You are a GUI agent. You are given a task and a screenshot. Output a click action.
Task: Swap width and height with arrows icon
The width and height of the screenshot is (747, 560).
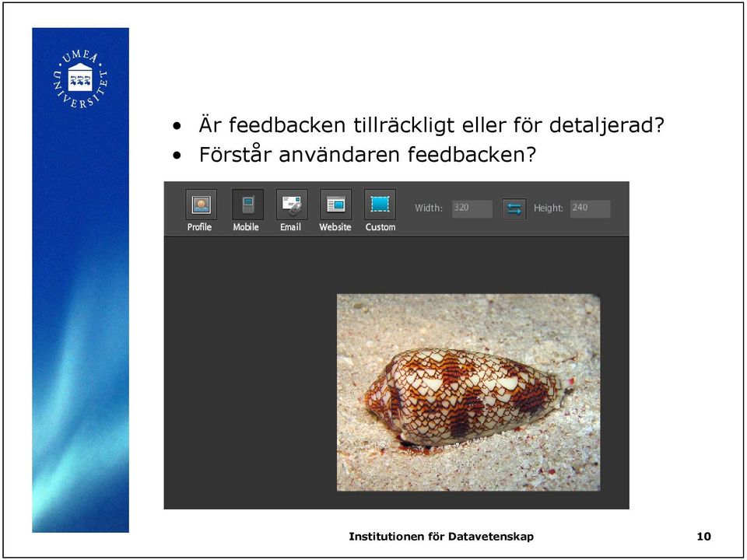[x=514, y=209]
